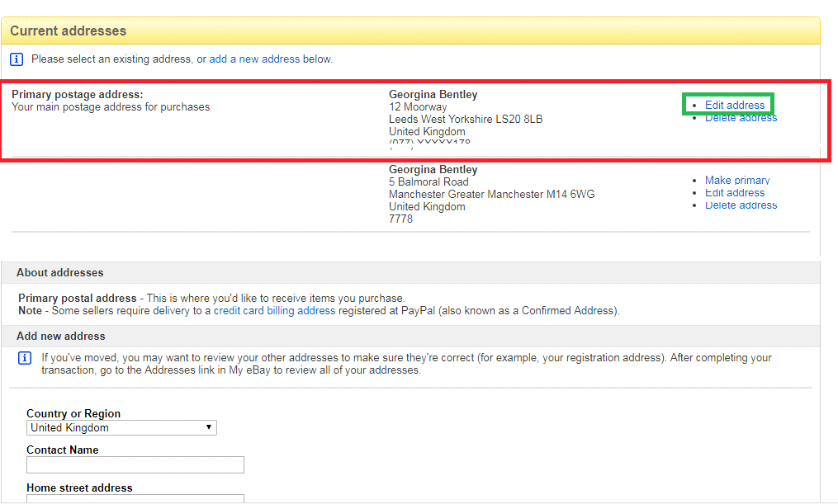Edit the 5 Balmoral Road address
The width and height of the screenshot is (838, 504).
point(734,192)
